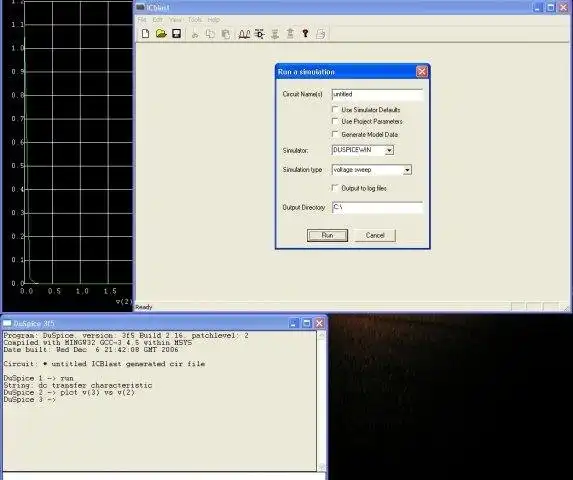This screenshot has height=480, width=573.
Task: Click the 'DuSpice 3 ->' prompt line
Action: [30, 400]
